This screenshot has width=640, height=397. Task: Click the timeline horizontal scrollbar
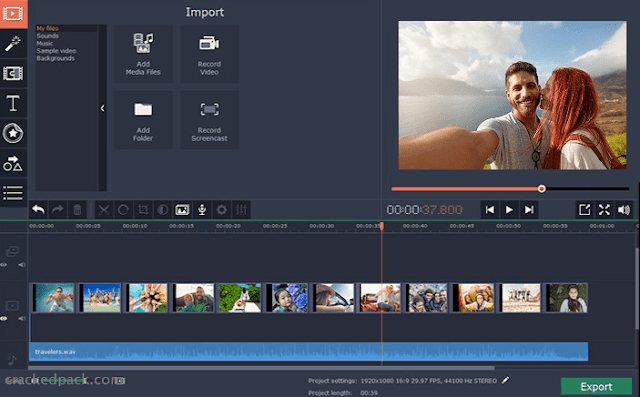pyautogui.click(x=261, y=368)
